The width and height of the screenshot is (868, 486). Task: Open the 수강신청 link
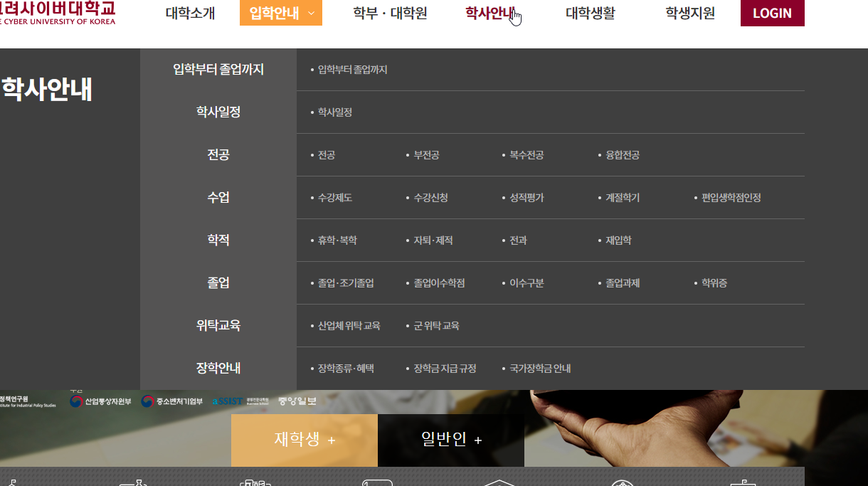(430, 198)
